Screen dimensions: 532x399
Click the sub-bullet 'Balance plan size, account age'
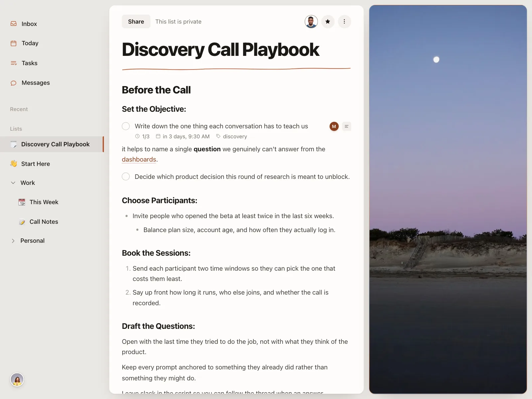[x=239, y=230]
